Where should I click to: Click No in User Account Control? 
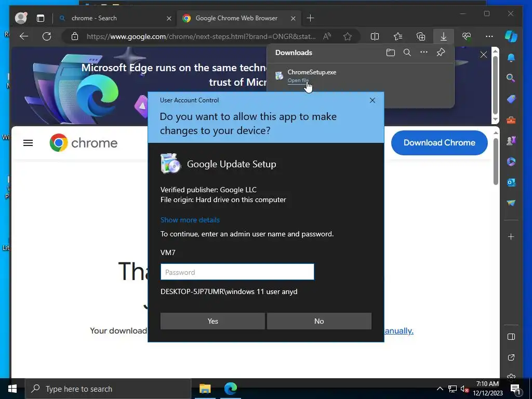(x=319, y=321)
